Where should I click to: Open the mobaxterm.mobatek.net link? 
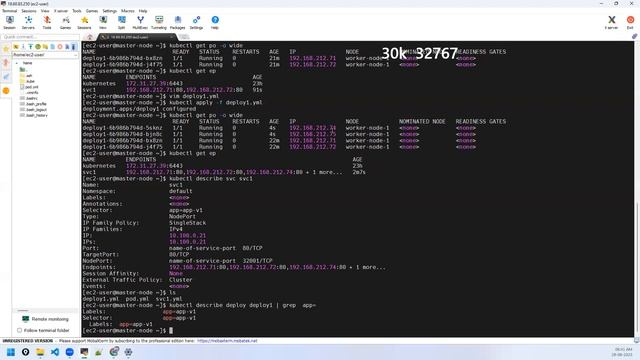click(x=227, y=341)
